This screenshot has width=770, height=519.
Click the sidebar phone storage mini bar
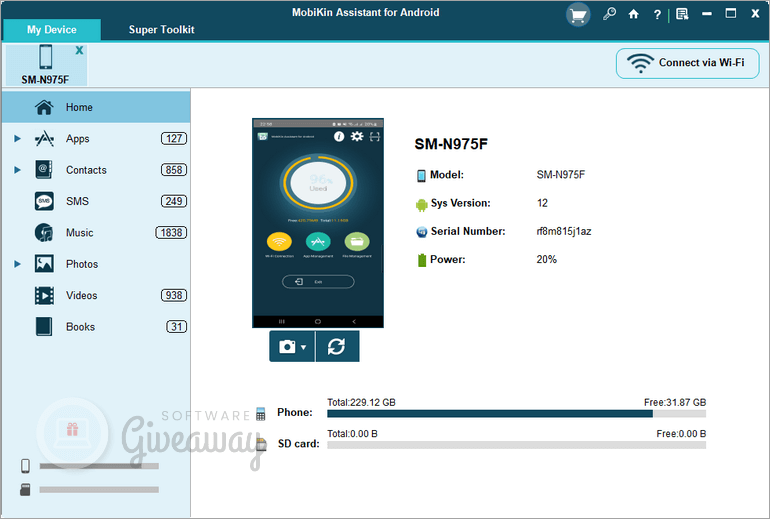pyautogui.click(x=99, y=466)
